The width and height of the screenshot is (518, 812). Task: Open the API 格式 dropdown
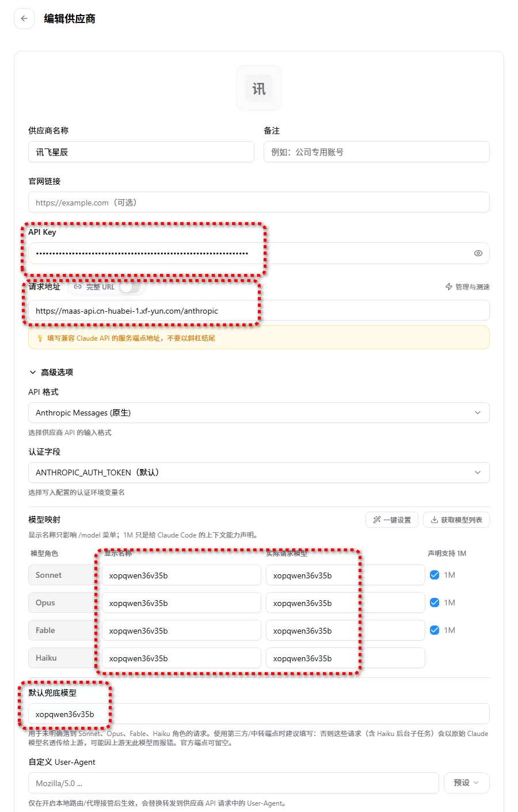pos(259,413)
